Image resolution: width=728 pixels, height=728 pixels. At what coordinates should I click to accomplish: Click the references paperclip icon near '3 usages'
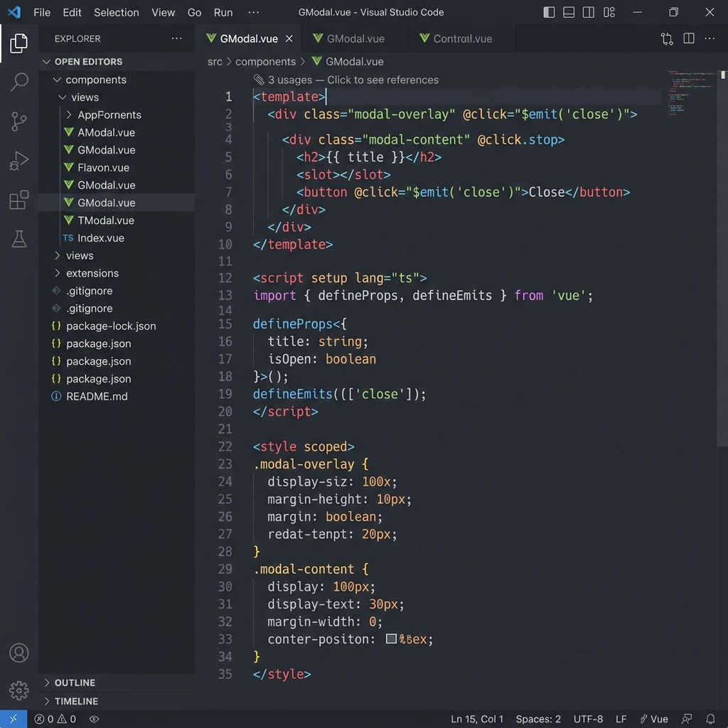click(259, 80)
